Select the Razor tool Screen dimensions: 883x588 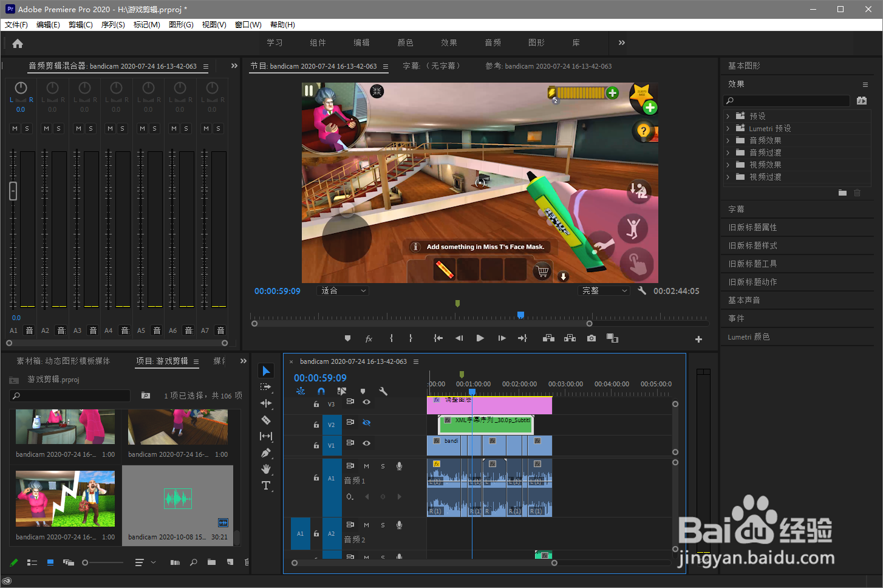(x=266, y=420)
